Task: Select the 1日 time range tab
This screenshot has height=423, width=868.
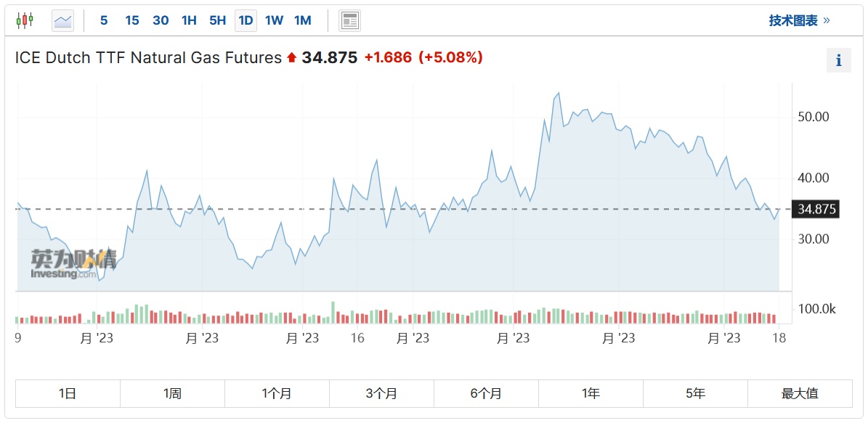Action: coord(68,393)
